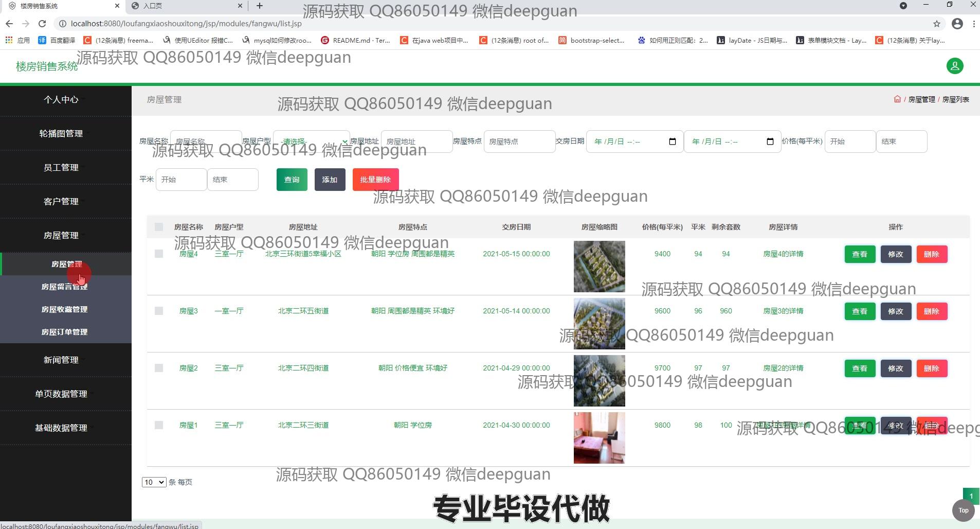
Task: Toggle the select-all checkbox in table header
Action: pos(159,227)
